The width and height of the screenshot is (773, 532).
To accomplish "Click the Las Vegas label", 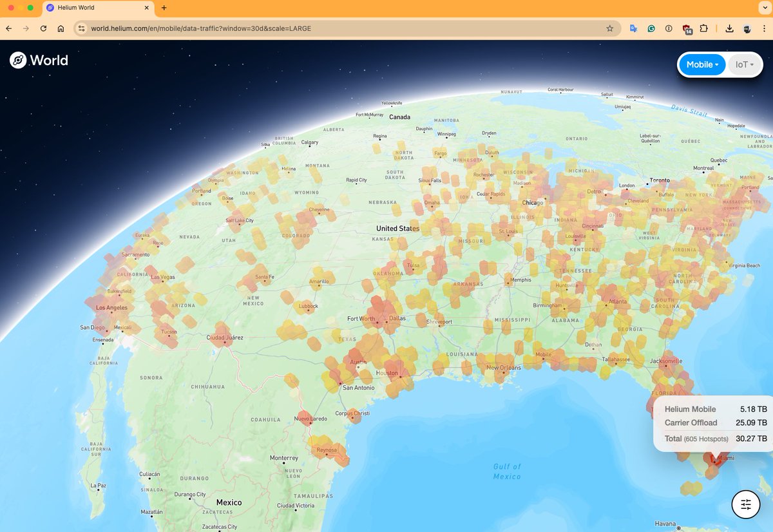I will (162, 277).
